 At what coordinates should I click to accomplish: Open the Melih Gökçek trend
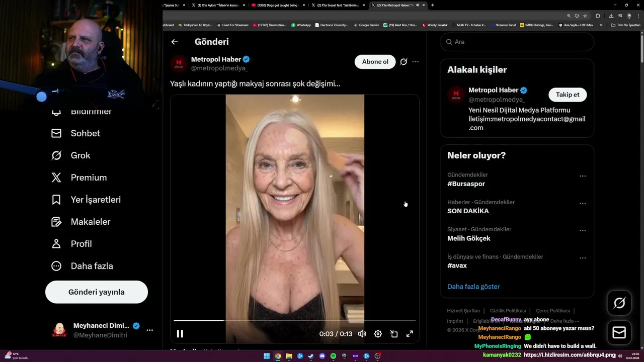469,238
